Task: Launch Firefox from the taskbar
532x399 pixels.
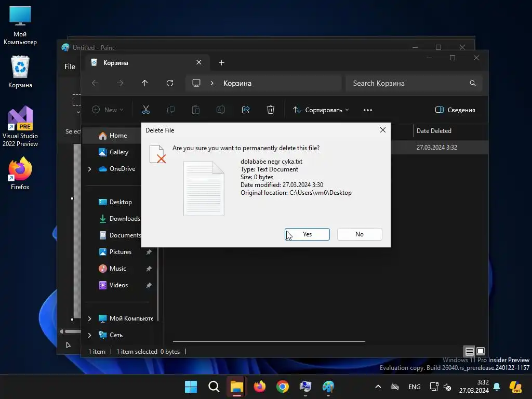Action: click(260, 387)
